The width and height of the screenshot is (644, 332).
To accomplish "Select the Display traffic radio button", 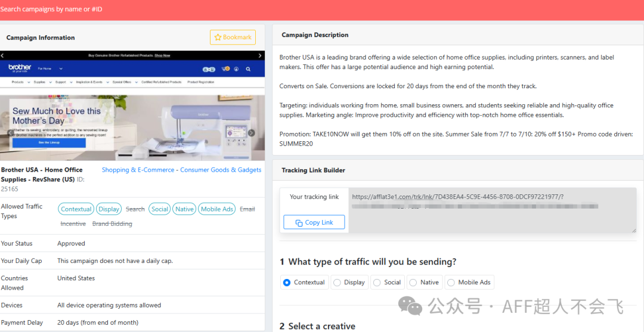I will coord(337,283).
